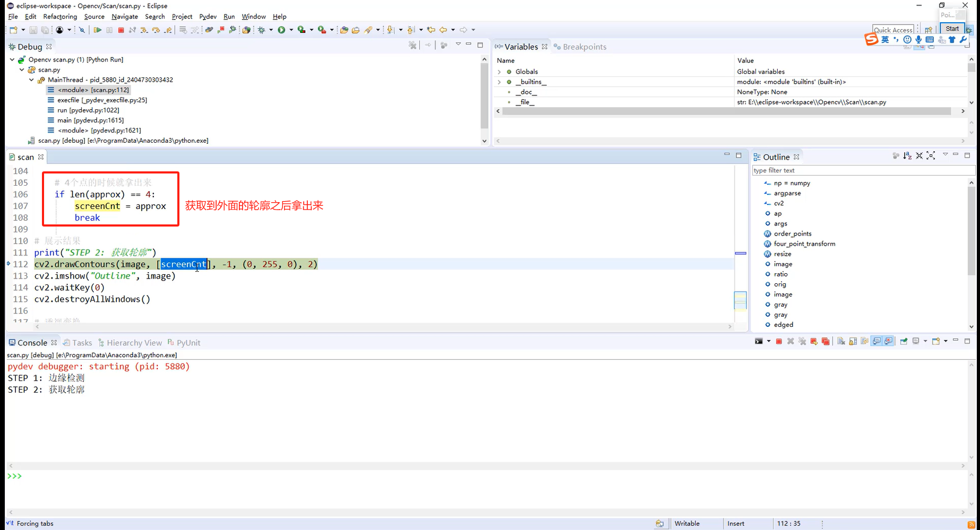Click the Skip All Breakpoints icon
Screen dimensions: 980x530
tap(82, 30)
